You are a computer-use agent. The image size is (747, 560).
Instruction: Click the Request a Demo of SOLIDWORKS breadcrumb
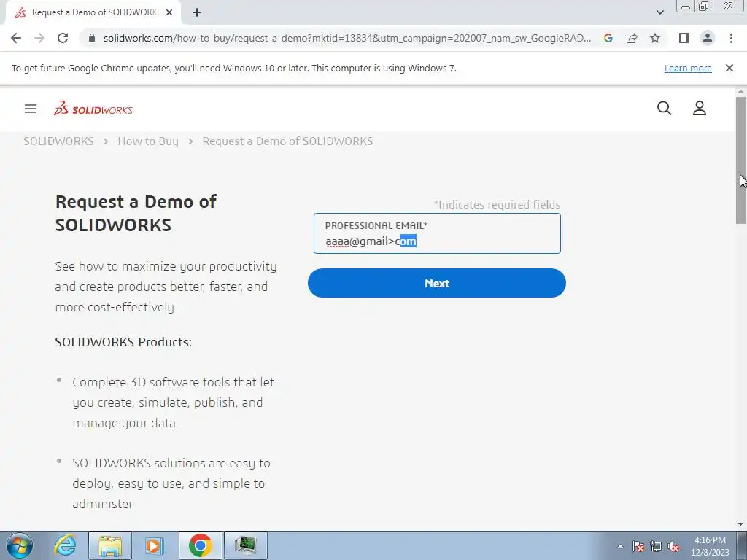click(x=287, y=141)
